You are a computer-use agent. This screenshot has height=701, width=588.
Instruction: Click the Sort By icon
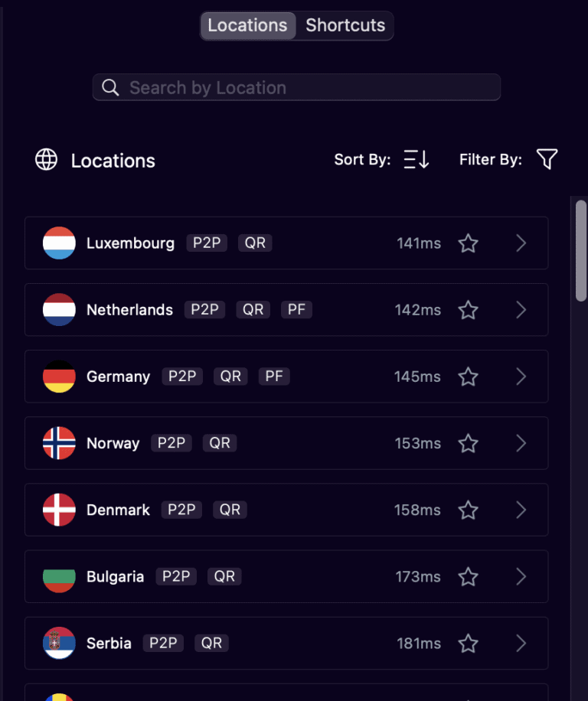pyautogui.click(x=416, y=159)
